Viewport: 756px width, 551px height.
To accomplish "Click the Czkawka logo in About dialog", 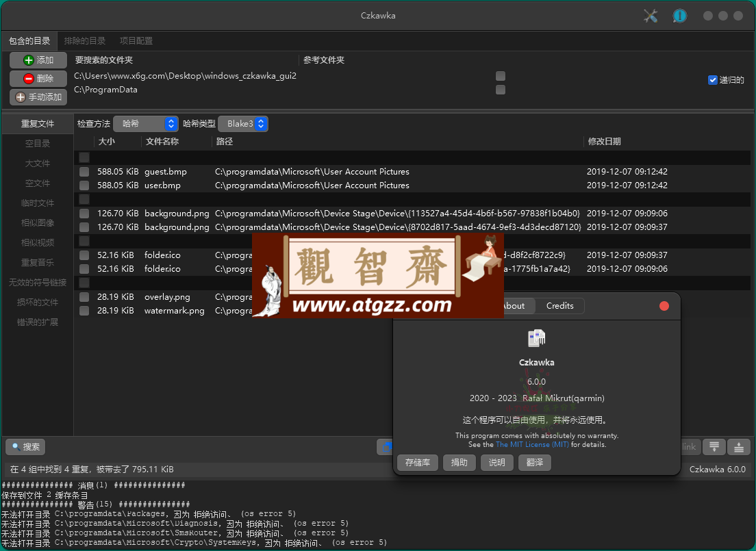I will click(x=536, y=338).
